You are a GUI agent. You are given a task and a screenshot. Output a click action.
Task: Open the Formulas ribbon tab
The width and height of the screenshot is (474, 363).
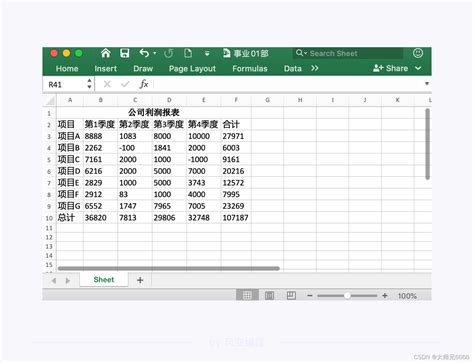tap(250, 69)
